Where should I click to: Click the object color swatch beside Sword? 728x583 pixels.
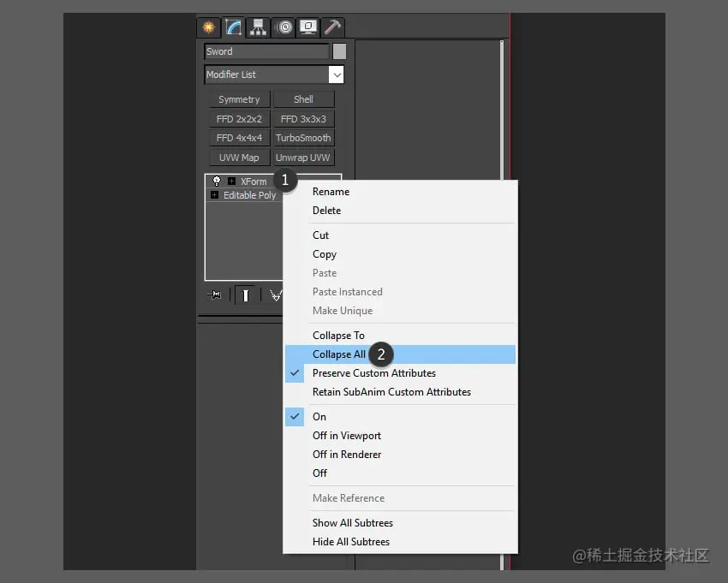[339, 51]
